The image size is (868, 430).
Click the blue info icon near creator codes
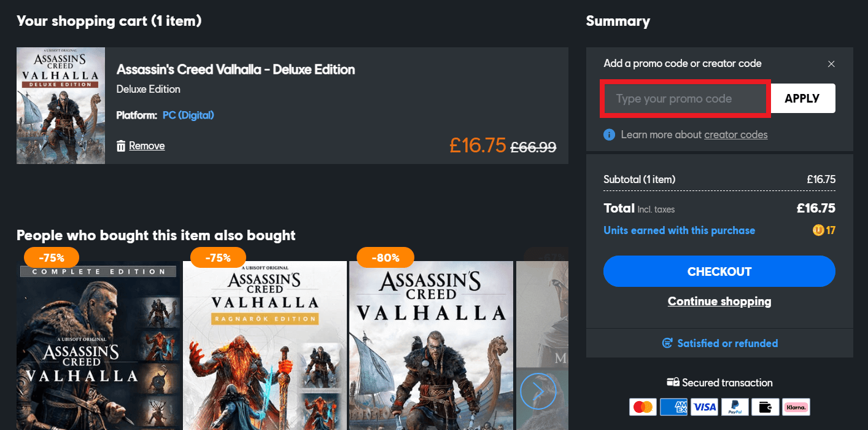point(609,135)
